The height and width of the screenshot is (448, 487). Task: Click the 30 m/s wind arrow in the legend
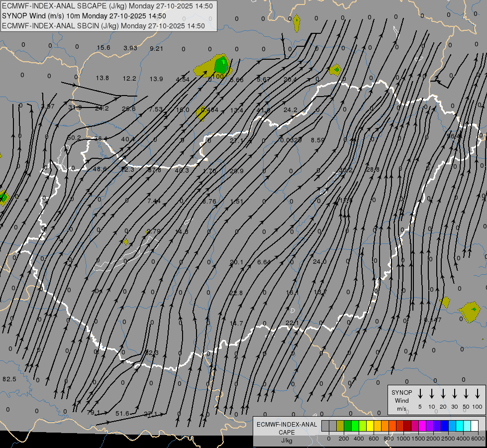point(454,394)
